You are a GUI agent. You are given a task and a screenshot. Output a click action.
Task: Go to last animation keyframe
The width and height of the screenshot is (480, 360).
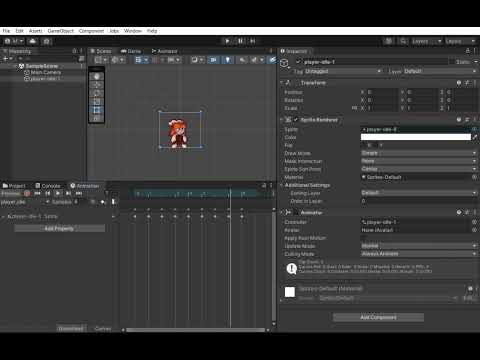coord(79,193)
